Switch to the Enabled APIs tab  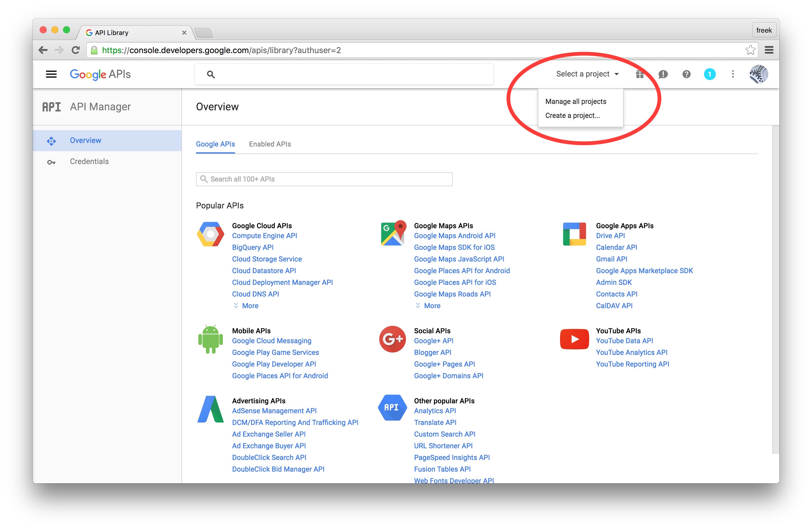(x=270, y=144)
